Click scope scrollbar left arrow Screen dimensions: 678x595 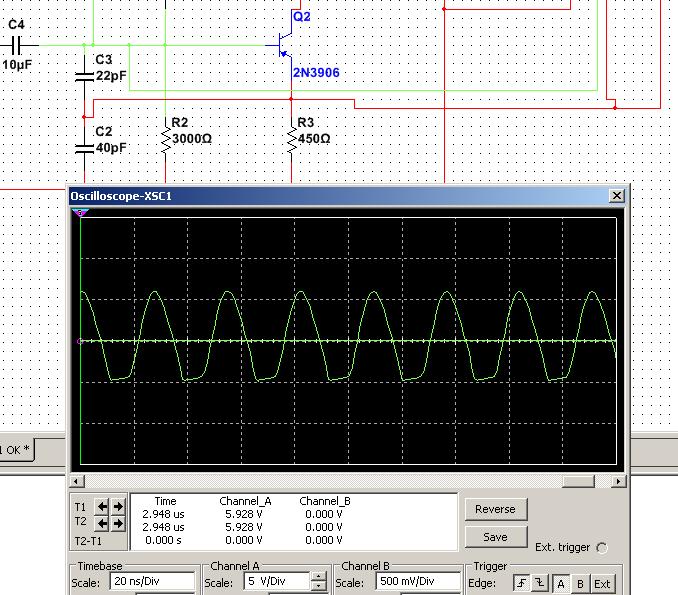(77, 481)
